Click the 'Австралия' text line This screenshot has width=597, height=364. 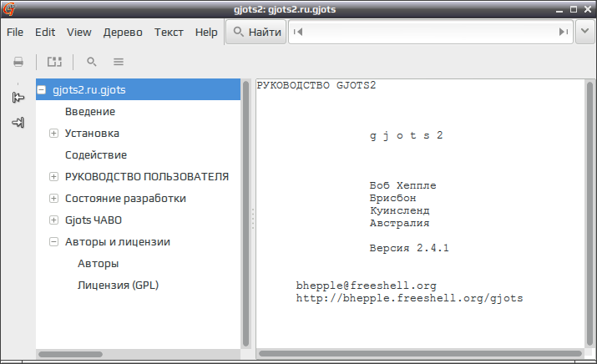[x=399, y=223]
